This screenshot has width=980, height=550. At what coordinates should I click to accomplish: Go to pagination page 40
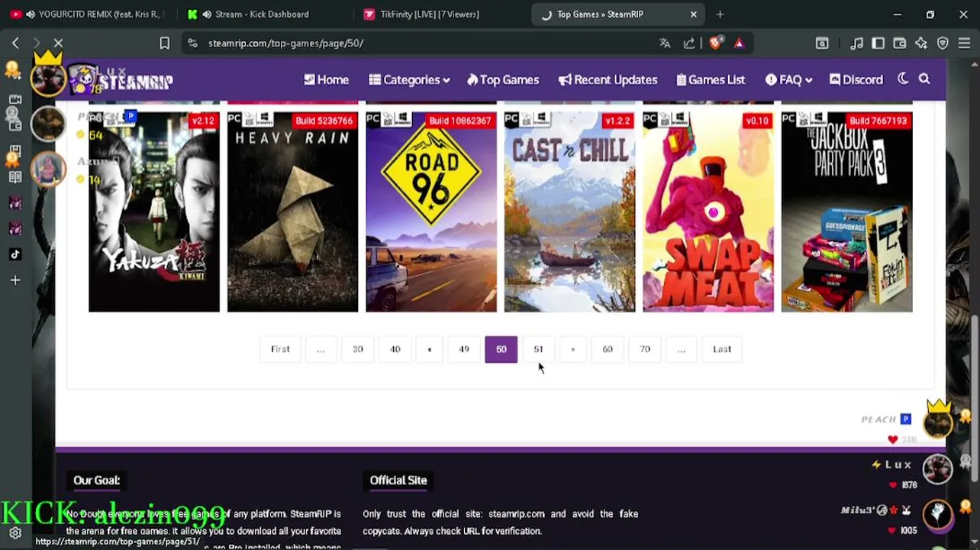coord(395,349)
